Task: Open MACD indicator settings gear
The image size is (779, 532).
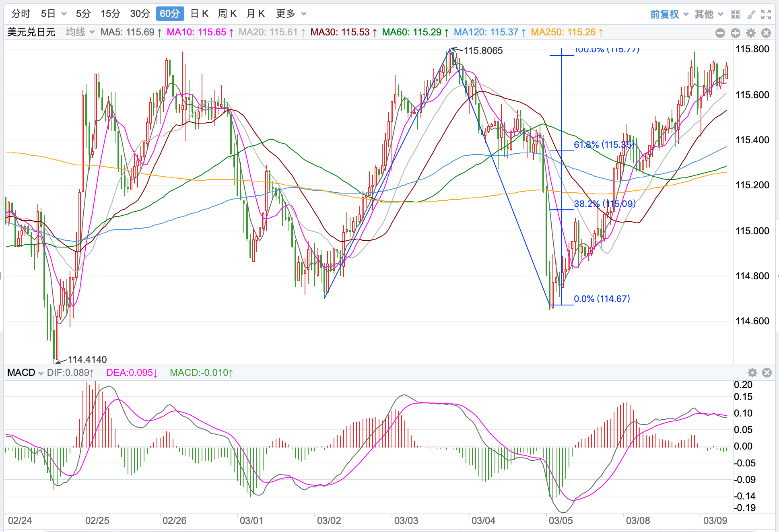Action: point(752,373)
